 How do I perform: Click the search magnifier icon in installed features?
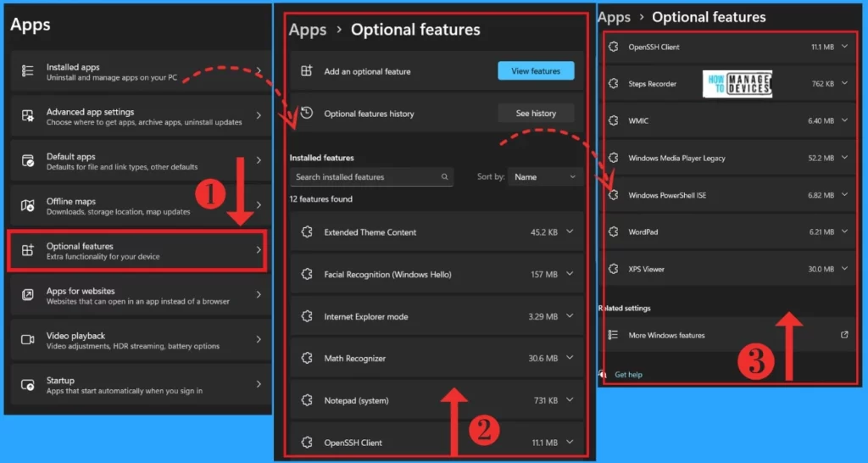[444, 176]
